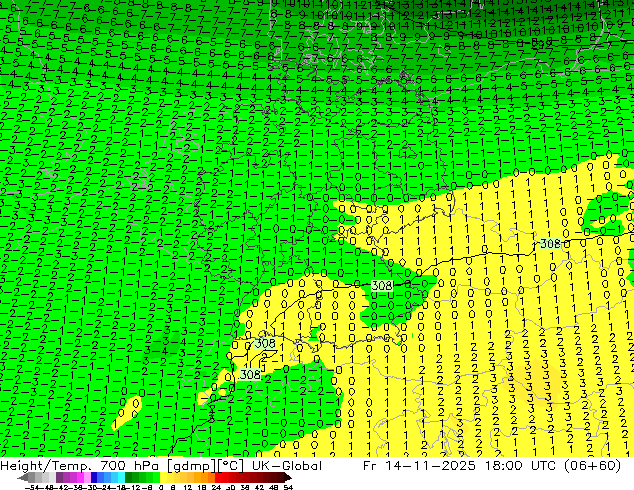Screen dimensions: 634x490
Task: Click the '18:00' time value
Action: pyautogui.click(x=503, y=466)
